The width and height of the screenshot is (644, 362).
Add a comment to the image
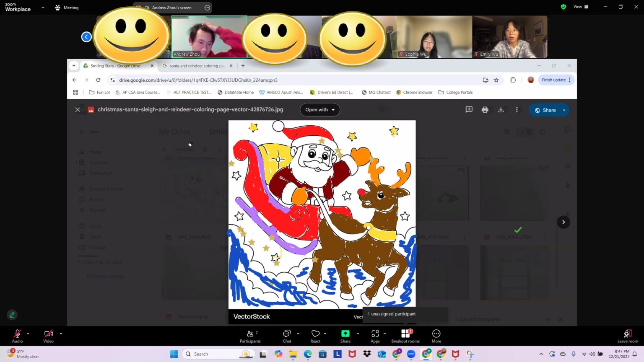click(x=469, y=110)
